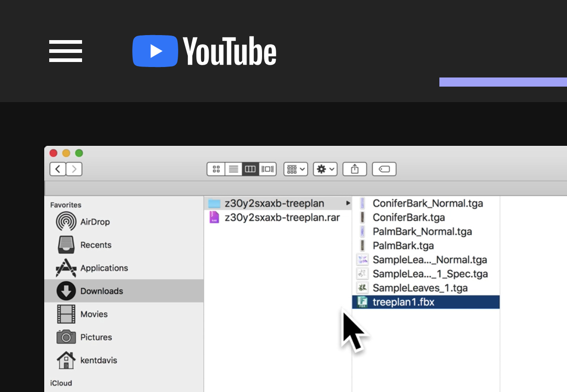Select PalmBark_Normal.tga file
This screenshot has height=392, width=567.
coord(426,232)
